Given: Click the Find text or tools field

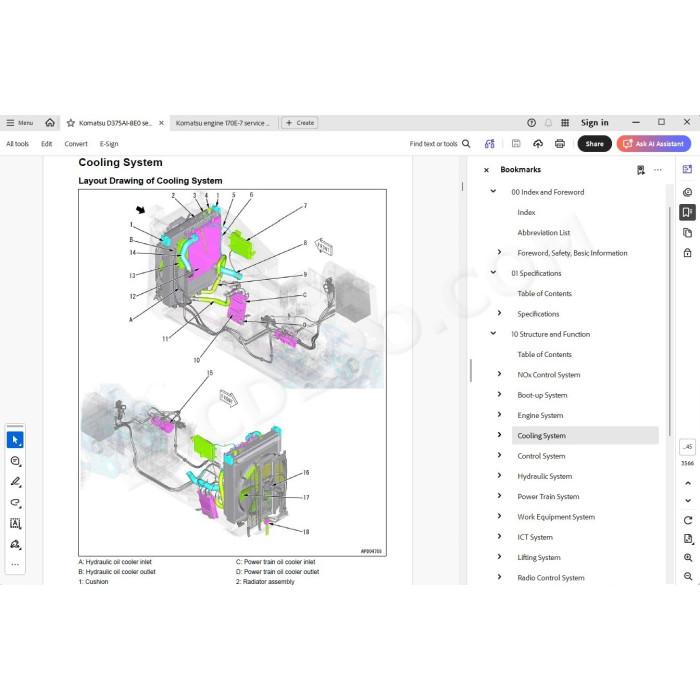Looking at the screenshot, I should [433, 144].
